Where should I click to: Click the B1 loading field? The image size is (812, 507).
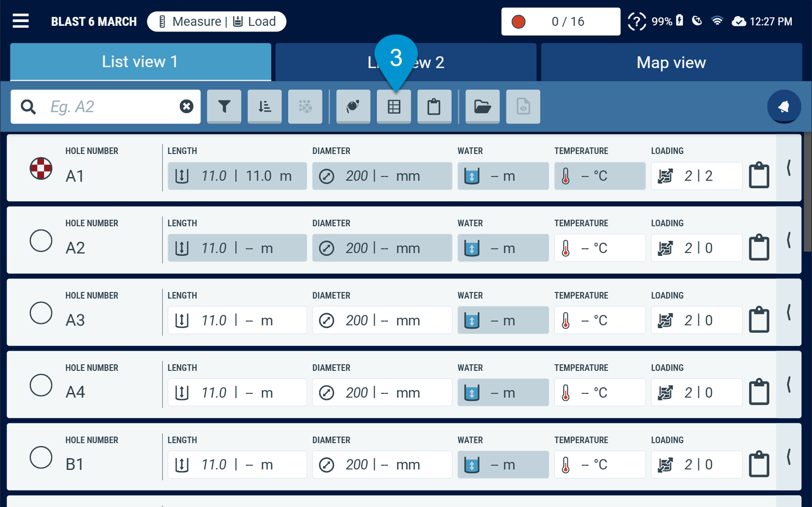point(697,465)
